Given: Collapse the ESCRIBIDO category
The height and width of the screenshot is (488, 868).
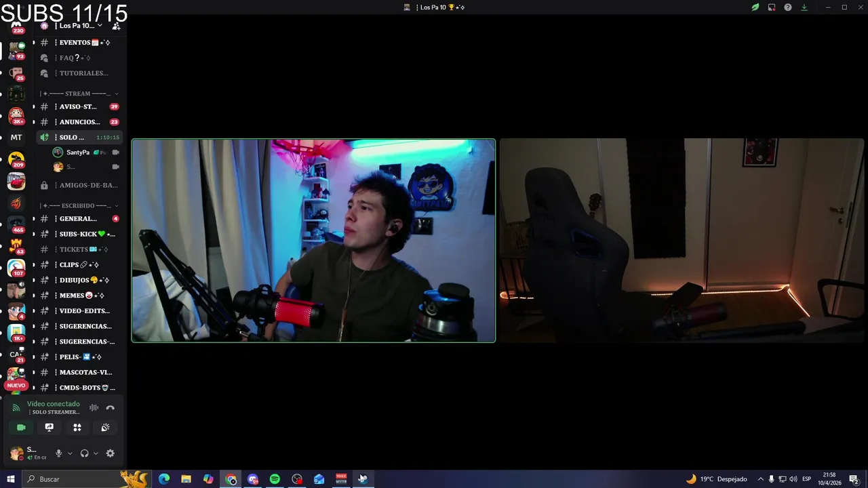Looking at the screenshot, I should (x=79, y=205).
